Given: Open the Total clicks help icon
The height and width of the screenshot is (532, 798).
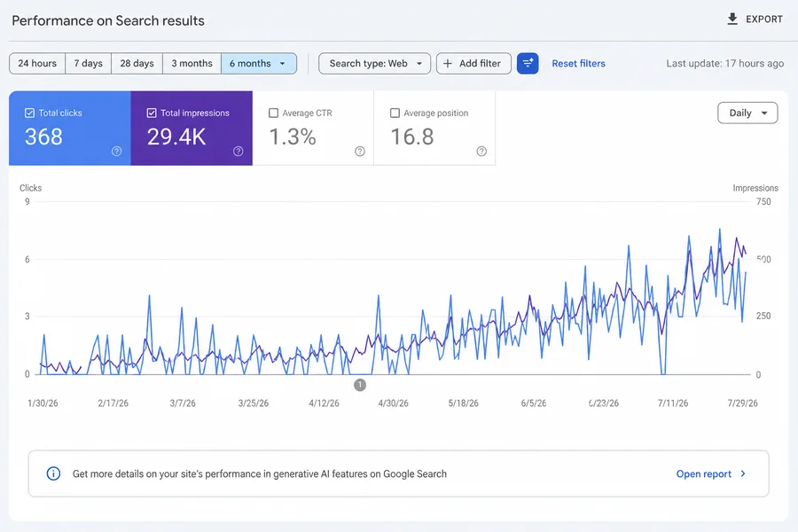Looking at the screenshot, I should point(116,152).
